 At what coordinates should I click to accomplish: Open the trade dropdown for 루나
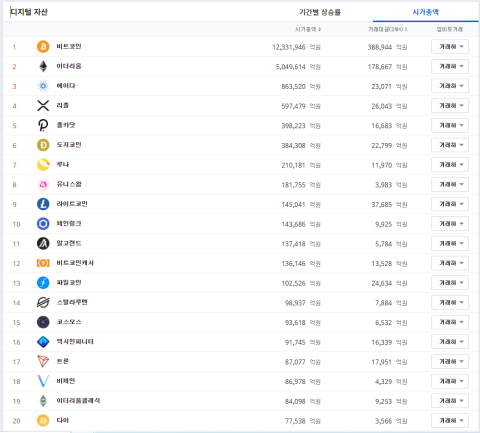[x=450, y=165]
